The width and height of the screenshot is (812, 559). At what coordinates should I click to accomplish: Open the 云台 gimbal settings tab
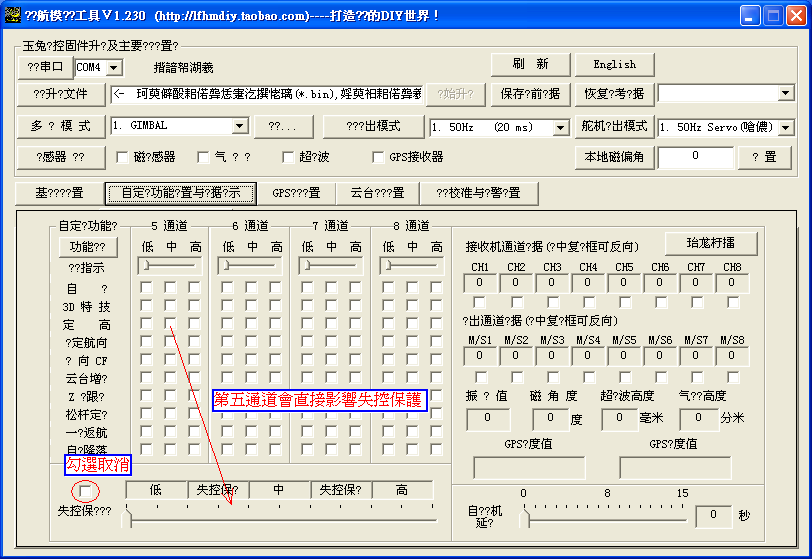point(377,193)
